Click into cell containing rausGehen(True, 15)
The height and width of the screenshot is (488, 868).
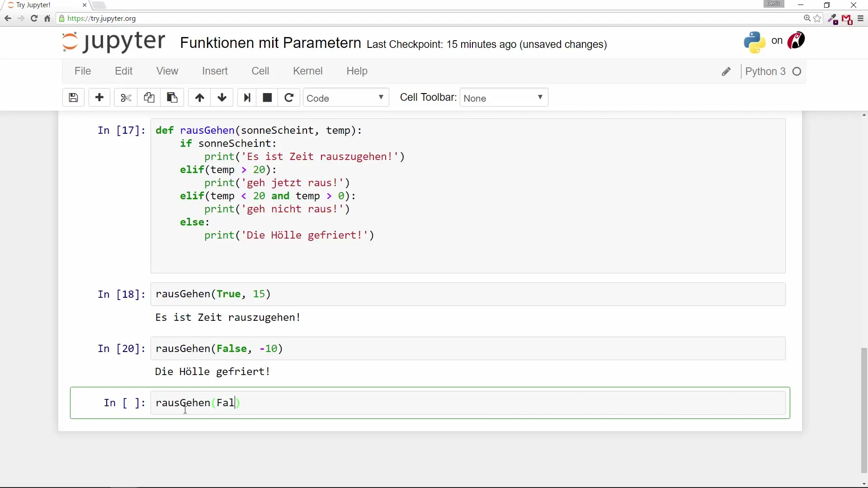468,294
